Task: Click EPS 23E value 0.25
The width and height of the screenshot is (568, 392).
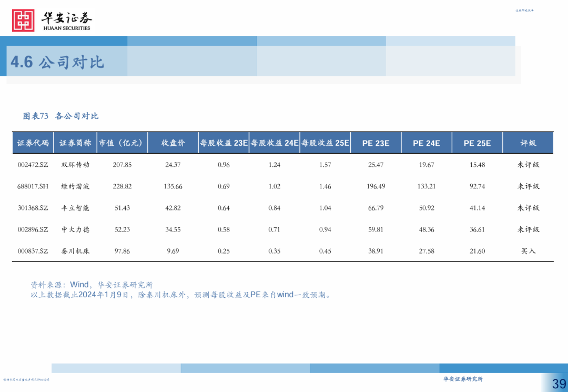Action: (x=224, y=251)
